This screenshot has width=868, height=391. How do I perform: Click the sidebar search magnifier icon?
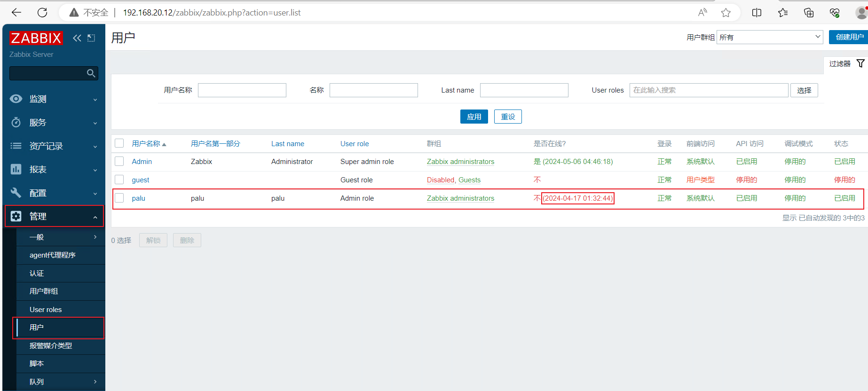click(x=91, y=73)
